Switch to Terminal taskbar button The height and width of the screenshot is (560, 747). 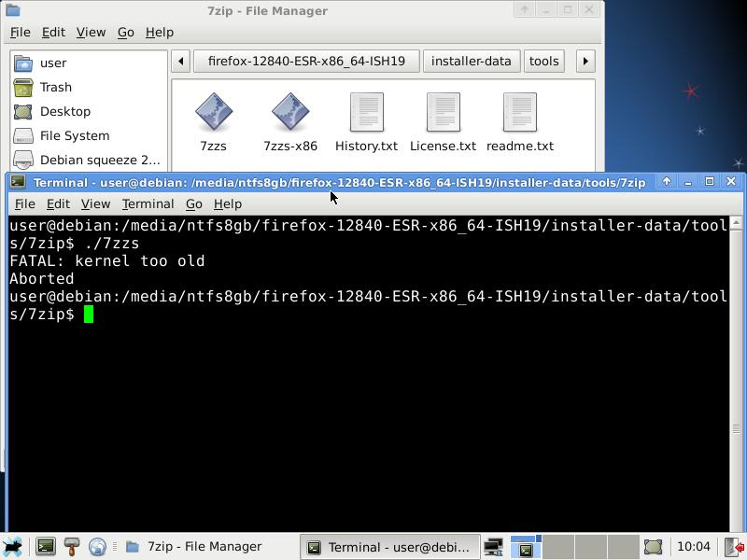[390, 547]
